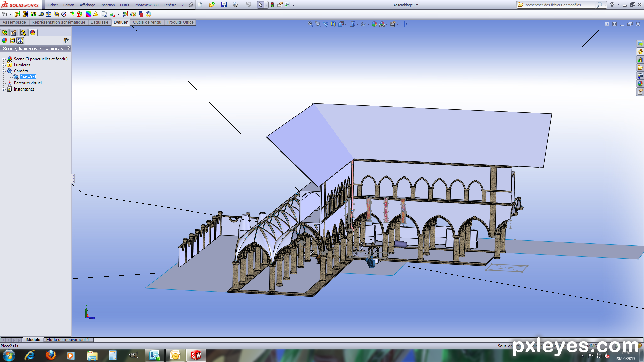The image size is (644, 362).
Task: Open view orientation dropdown arrow
Action: point(346,24)
